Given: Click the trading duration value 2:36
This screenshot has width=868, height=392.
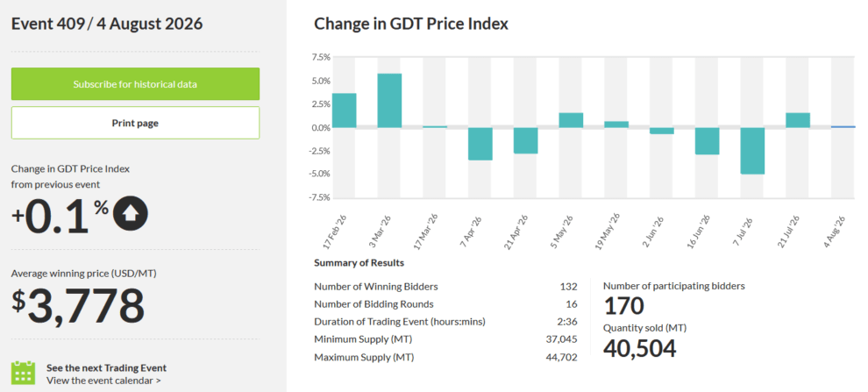Looking at the screenshot, I should pyautogui.click(x=569, y=322).
